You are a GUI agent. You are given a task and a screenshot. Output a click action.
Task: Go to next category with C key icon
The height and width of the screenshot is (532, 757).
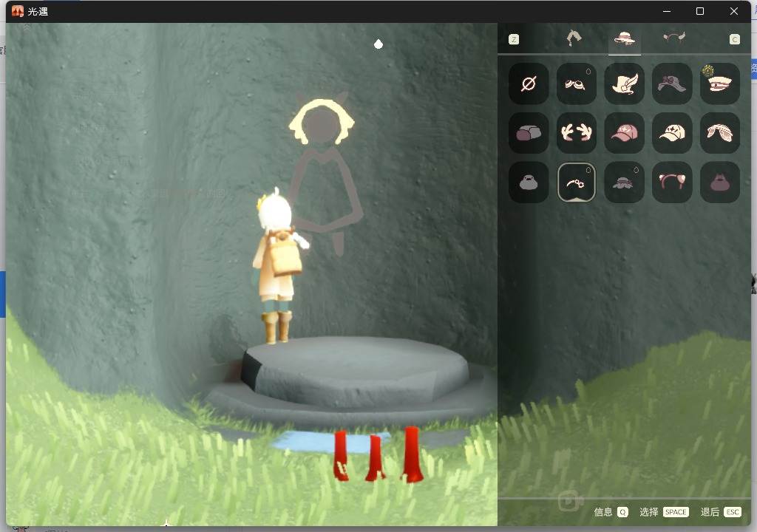pos(734,39)
